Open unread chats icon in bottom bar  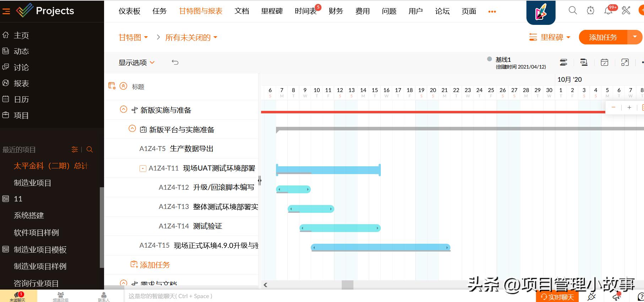pos(18,296)
